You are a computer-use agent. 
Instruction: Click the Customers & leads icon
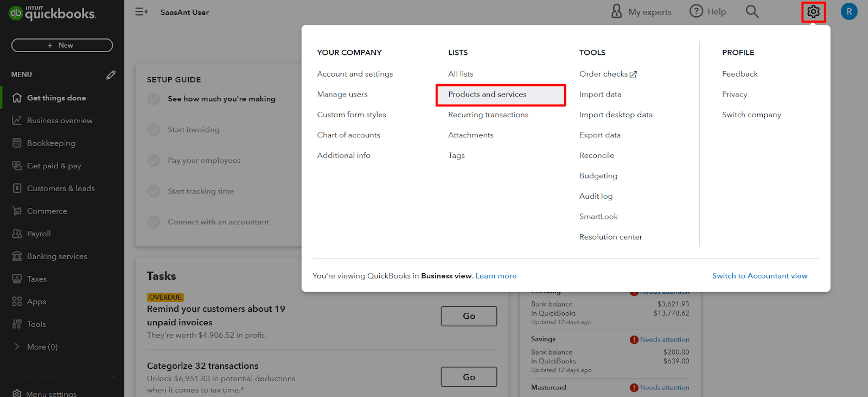pyautogui.click(x=17, y=188)
